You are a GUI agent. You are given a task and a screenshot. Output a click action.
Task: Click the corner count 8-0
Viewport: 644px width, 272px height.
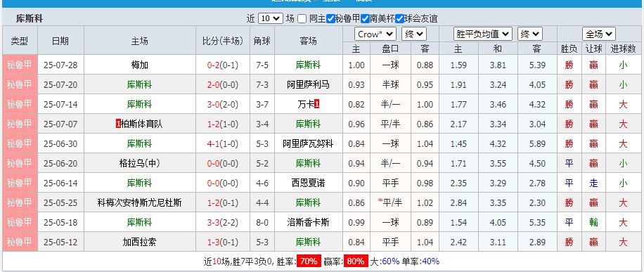(x=262, y=223)
